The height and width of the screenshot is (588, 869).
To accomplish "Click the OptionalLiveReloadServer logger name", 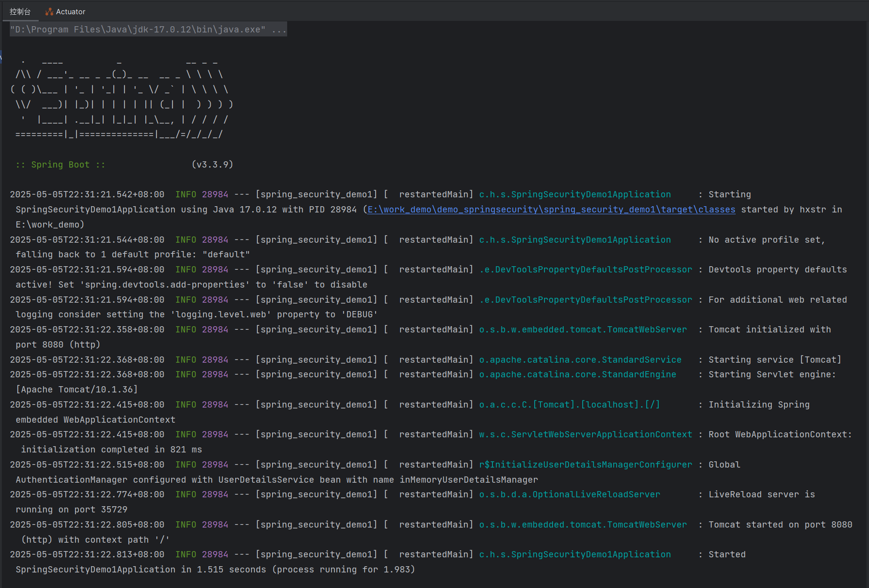I will [x=569, y=494].
